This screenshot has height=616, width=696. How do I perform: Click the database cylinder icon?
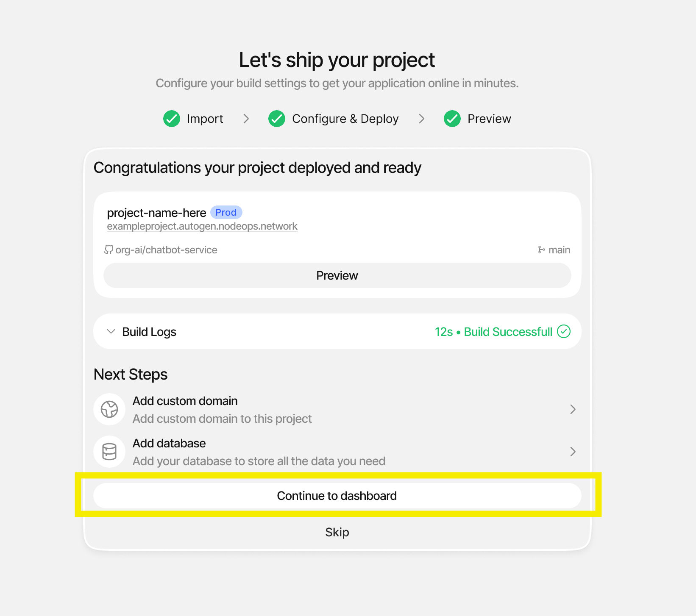[109, 452]
